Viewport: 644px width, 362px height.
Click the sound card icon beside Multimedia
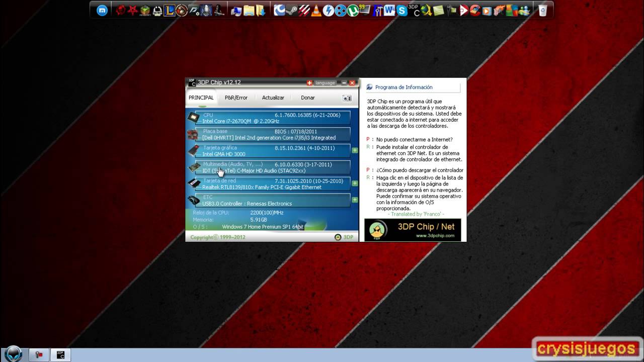point(193,167)
